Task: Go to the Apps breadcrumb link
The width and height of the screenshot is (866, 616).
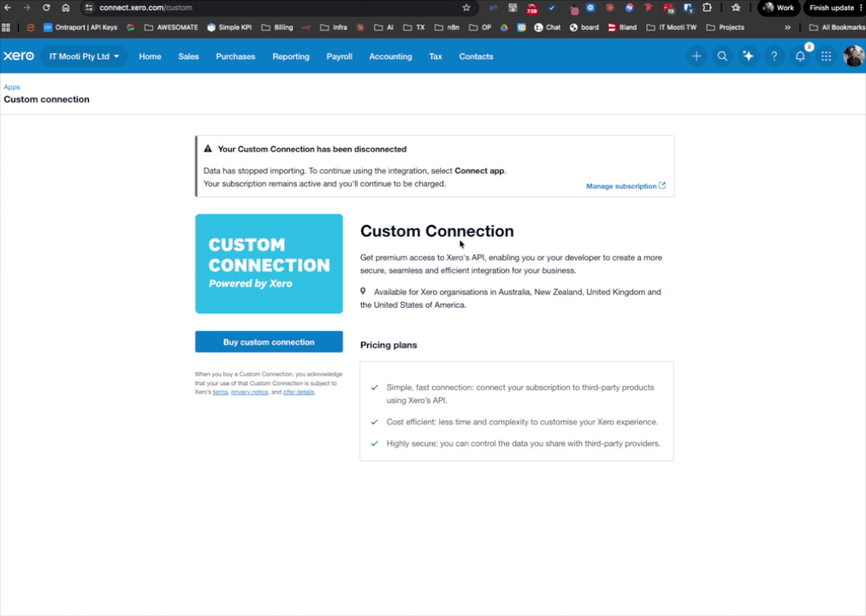Action: (12, 87)
